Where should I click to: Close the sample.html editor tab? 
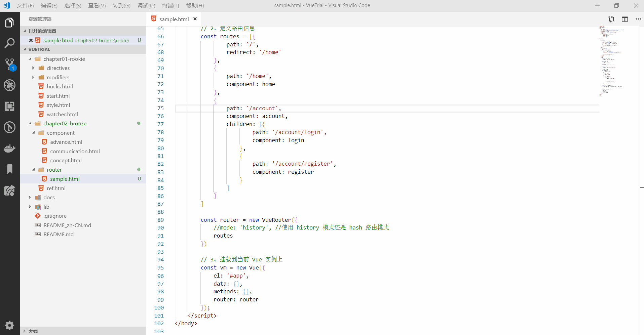[195, 19]
